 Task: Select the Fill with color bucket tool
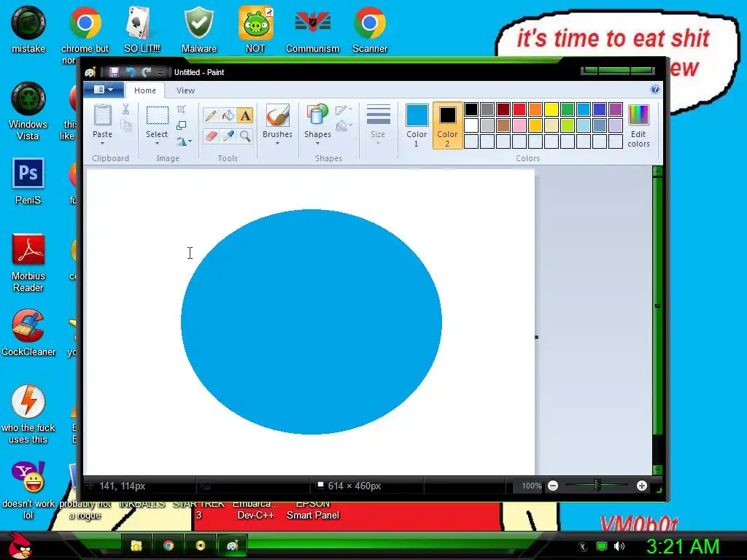[x=228, y=115]
